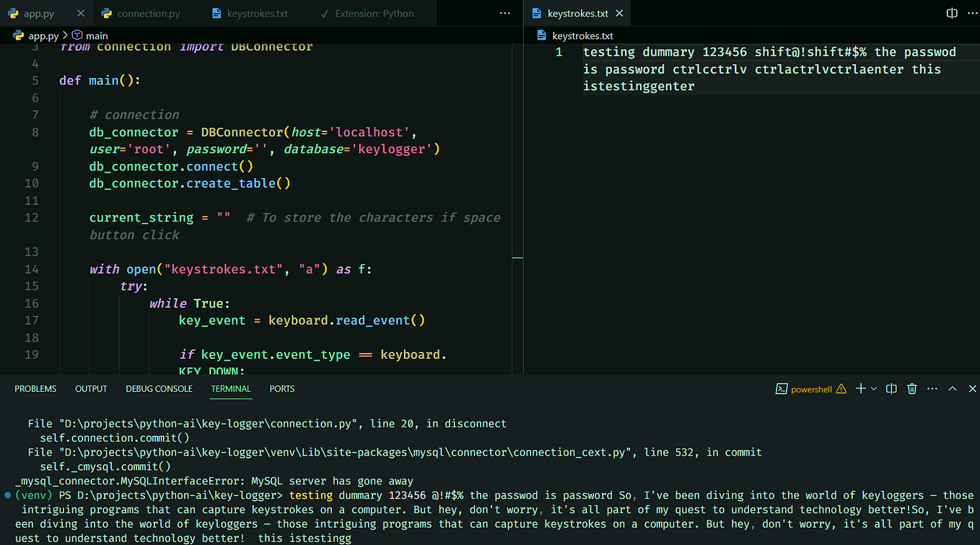The width and height of the screenshot is (980, 545).
Task: Click the terminal warning triangle indicator
Action: click(x=841, y=388)
